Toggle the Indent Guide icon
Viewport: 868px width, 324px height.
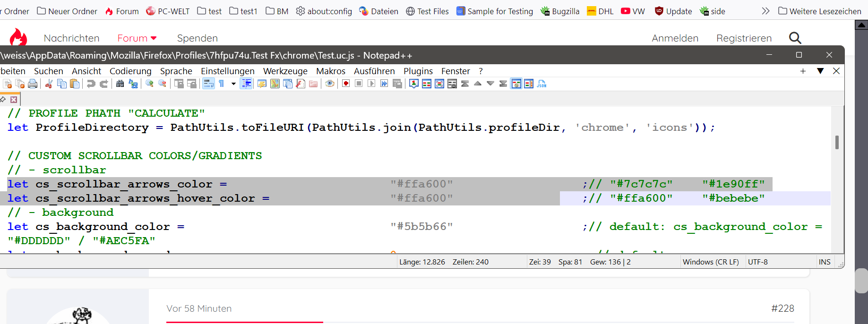click(246, 84)
